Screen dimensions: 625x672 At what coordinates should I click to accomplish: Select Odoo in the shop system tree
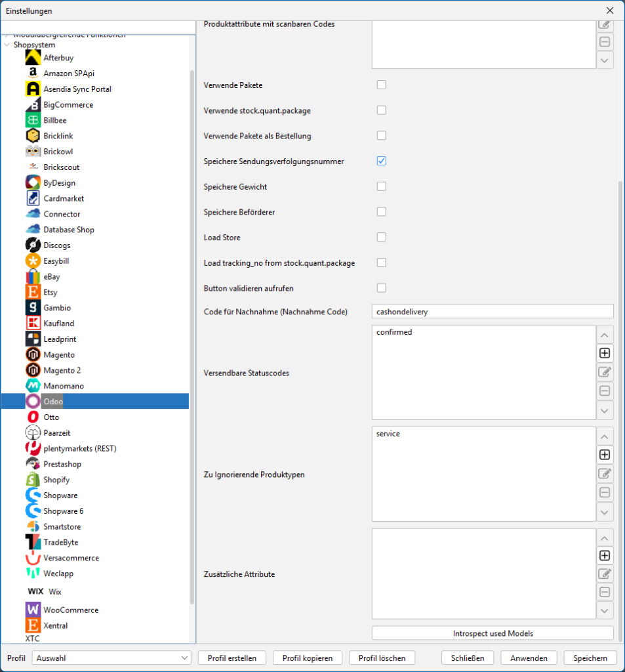[x=53, y=401]
